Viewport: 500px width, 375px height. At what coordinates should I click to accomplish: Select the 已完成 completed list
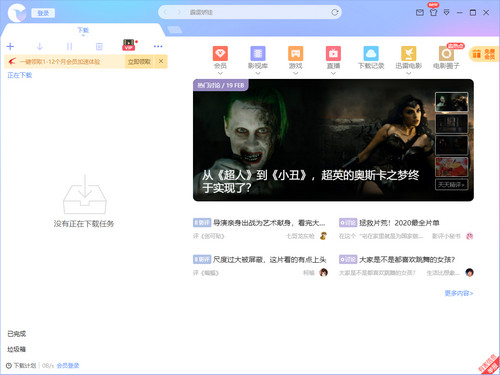coord(17,334)
